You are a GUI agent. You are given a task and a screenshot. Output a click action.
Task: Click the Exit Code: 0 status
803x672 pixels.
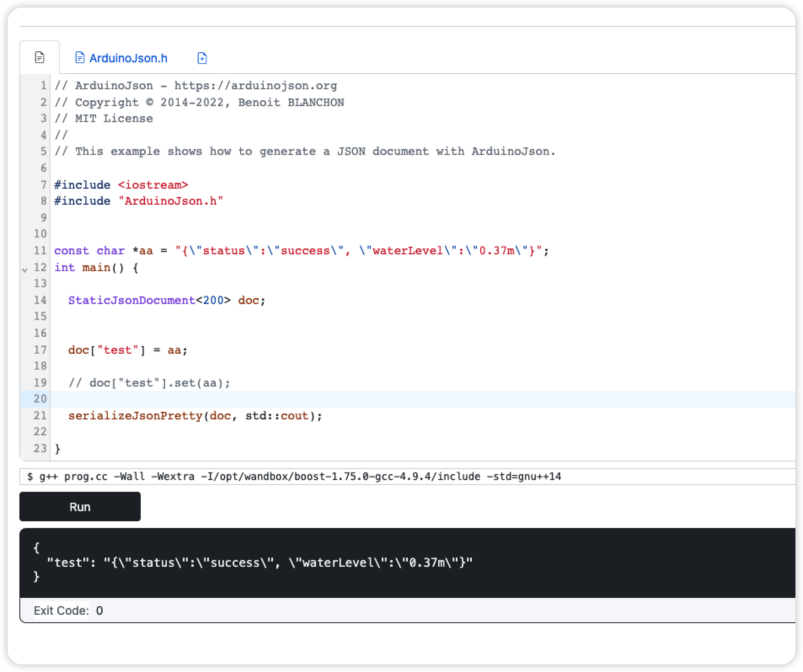(x=68, y=611)
